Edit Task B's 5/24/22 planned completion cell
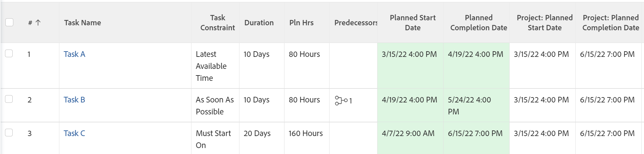644x154 pixels. coord(469,105)
